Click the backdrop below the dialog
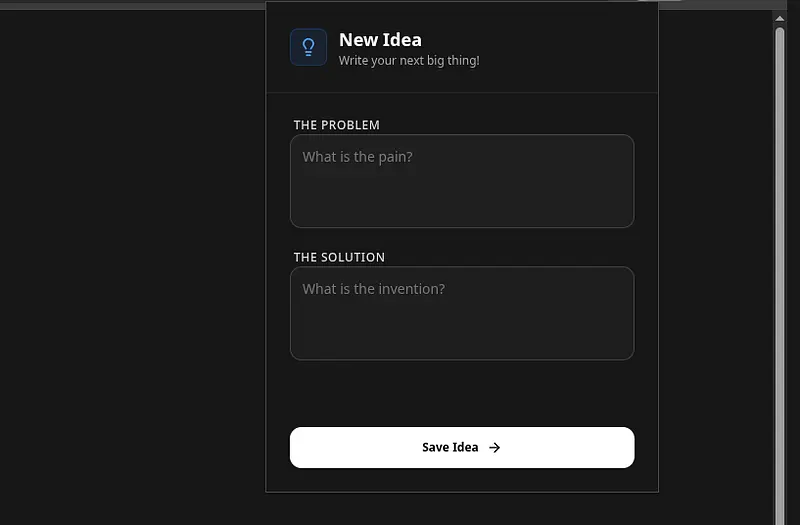Viewport: 800px width, 525px height. 461,509
